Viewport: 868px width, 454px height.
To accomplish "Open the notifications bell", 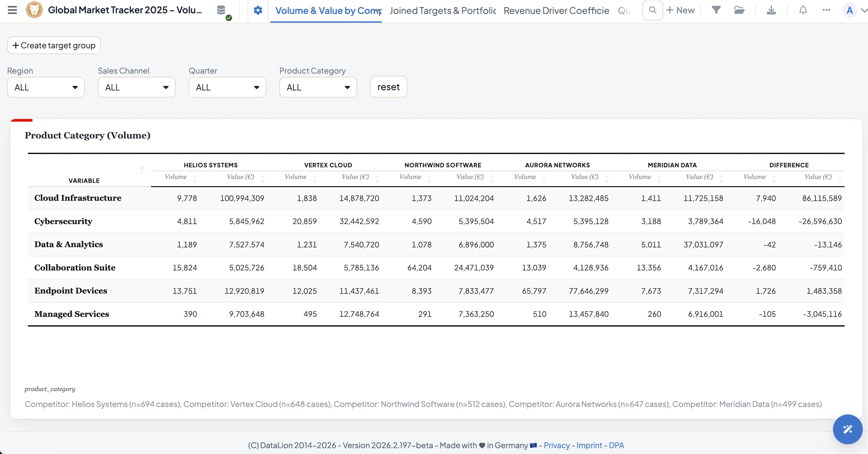I will [803, 10].
